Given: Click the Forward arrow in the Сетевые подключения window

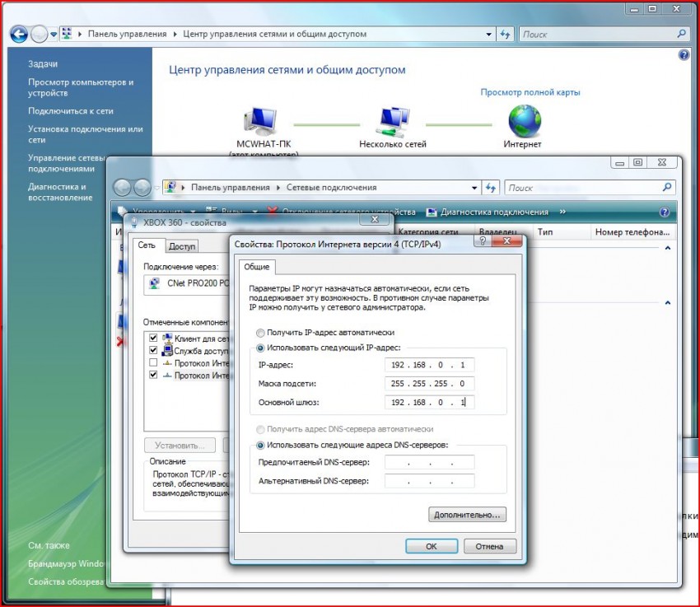Looking at the screenshot, I should (142, 188).
